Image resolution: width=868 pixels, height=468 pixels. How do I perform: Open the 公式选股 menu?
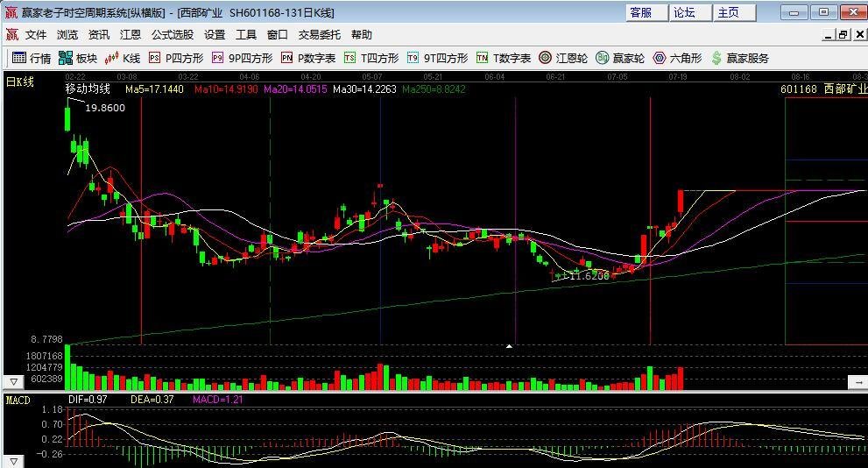point(173,35)
